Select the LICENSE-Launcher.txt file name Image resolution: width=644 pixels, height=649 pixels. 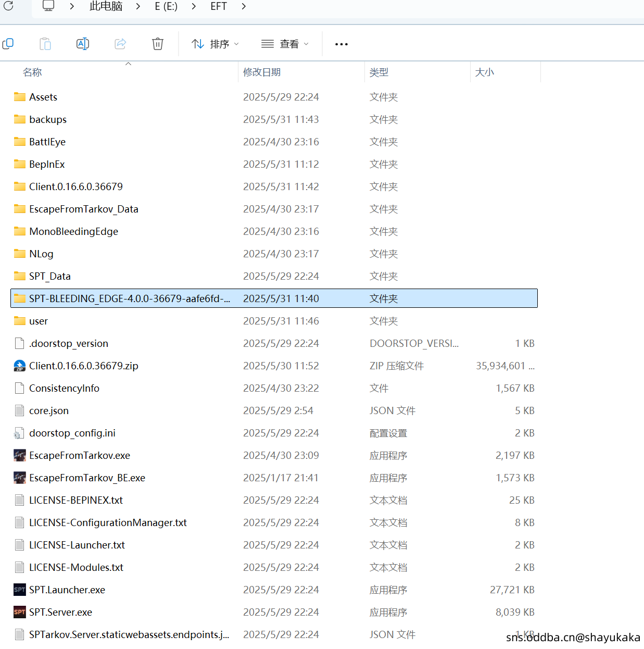[77, 545]
